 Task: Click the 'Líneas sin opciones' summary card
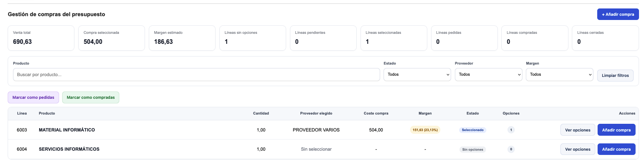[252, 38]
